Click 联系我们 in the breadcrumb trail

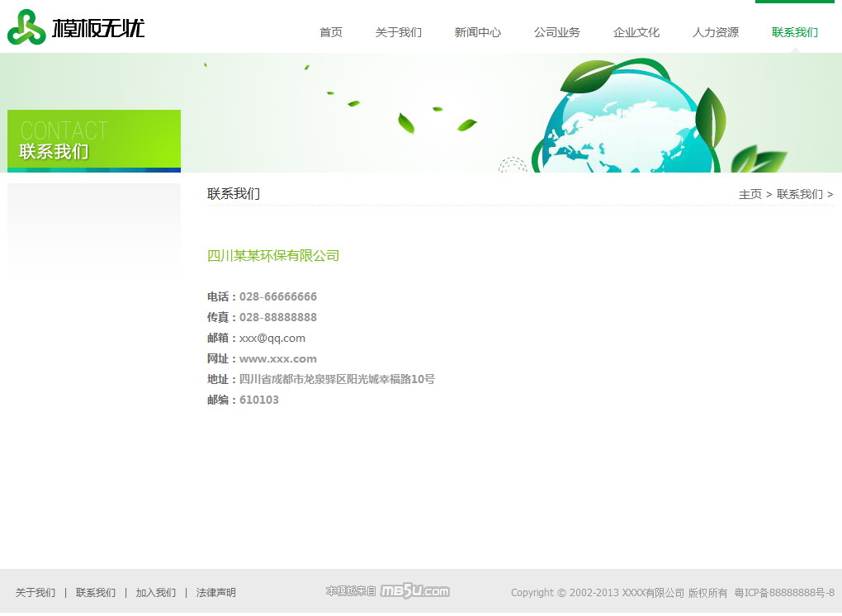pyautogui.click(x=799, y=194)
